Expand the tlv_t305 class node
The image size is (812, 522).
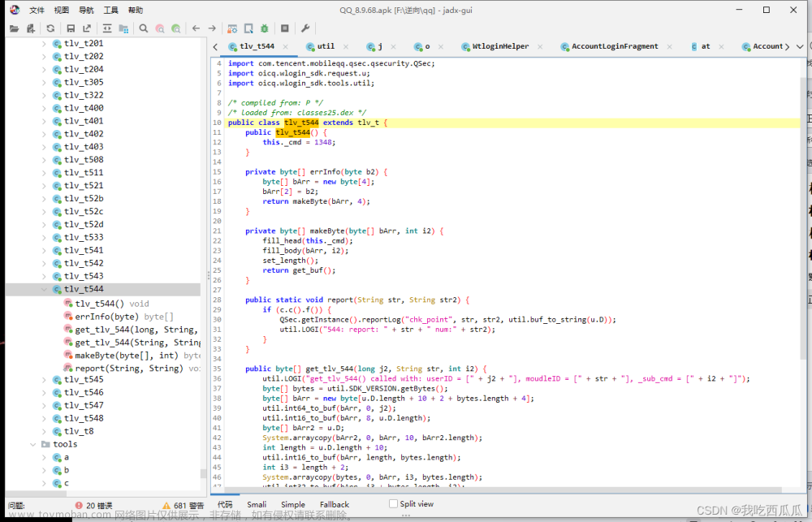44,82
